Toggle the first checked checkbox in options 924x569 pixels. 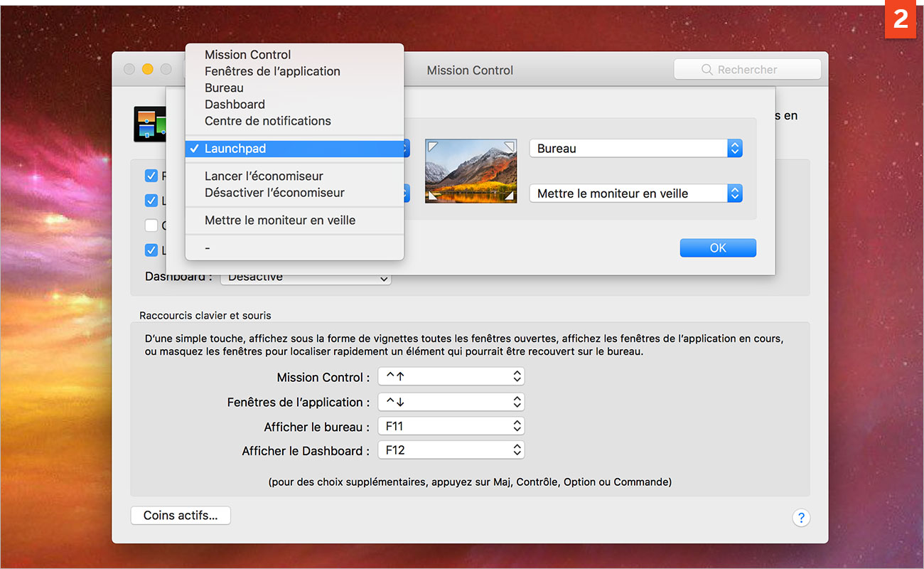[151, 176]
